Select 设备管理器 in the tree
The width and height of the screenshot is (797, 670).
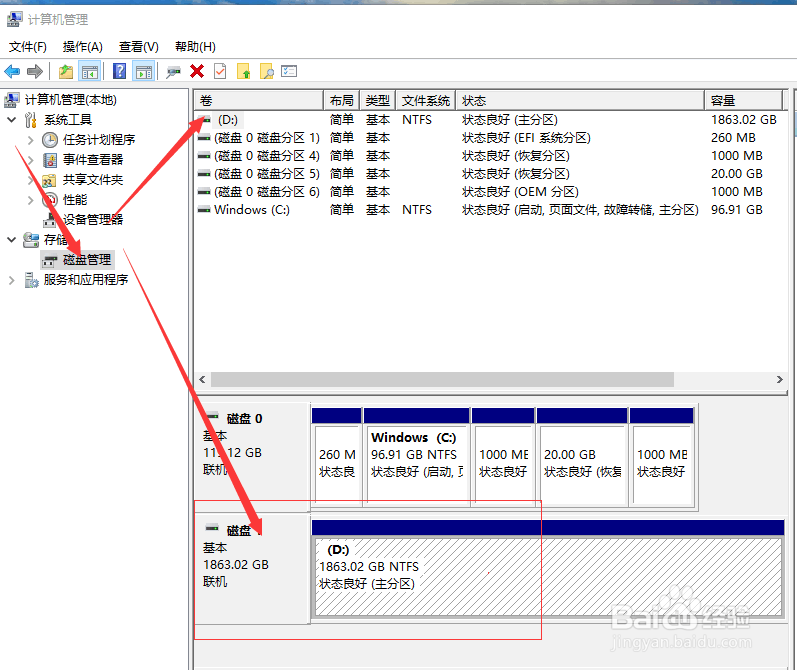coord(93,220)
